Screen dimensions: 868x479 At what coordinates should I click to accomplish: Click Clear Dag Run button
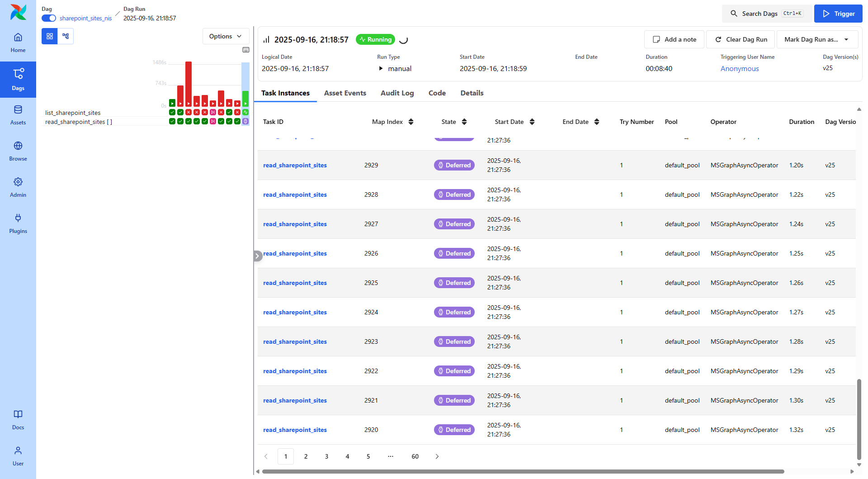741,39
